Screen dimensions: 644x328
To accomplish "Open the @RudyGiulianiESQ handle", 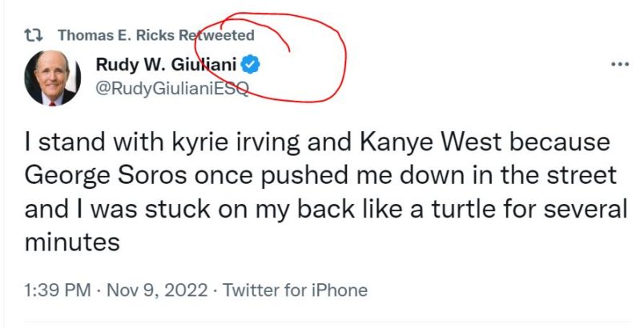I will [172, 88].
